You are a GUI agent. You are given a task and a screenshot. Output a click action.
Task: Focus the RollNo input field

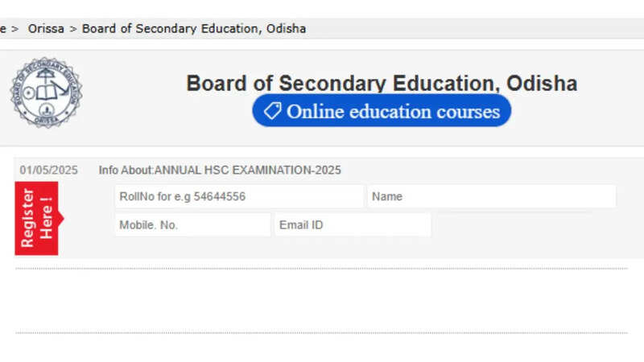[239, 196]
